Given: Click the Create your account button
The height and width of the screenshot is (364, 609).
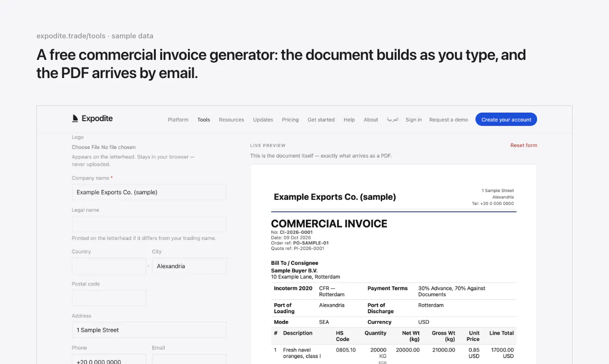Looking at the screenshot, I should 506,120.
